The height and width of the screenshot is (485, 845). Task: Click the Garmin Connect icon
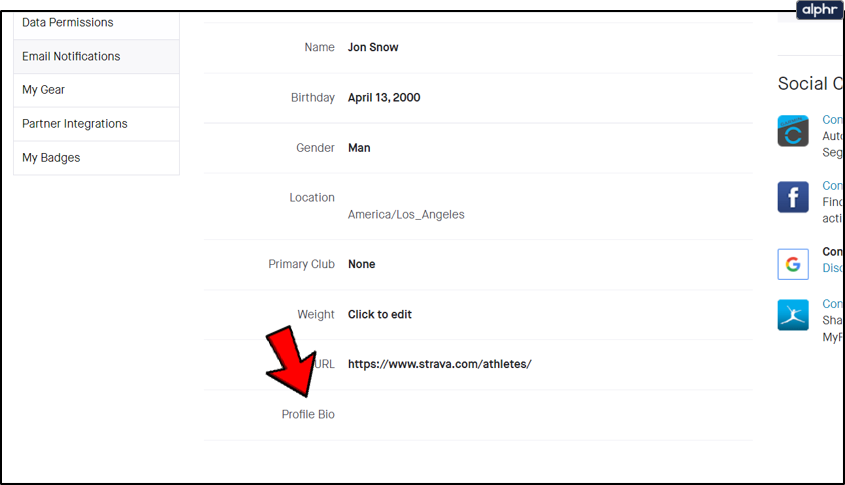pos(793,131)
